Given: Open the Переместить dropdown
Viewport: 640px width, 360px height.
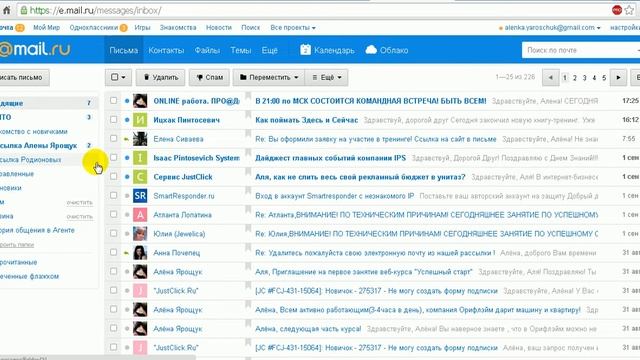Looking at the screenshot, I should tap(269, 77).
